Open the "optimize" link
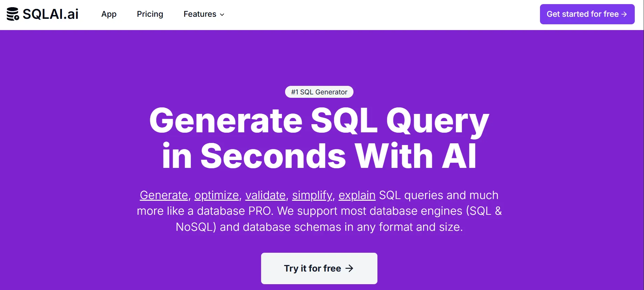The image size is (644, 290). 216,195
